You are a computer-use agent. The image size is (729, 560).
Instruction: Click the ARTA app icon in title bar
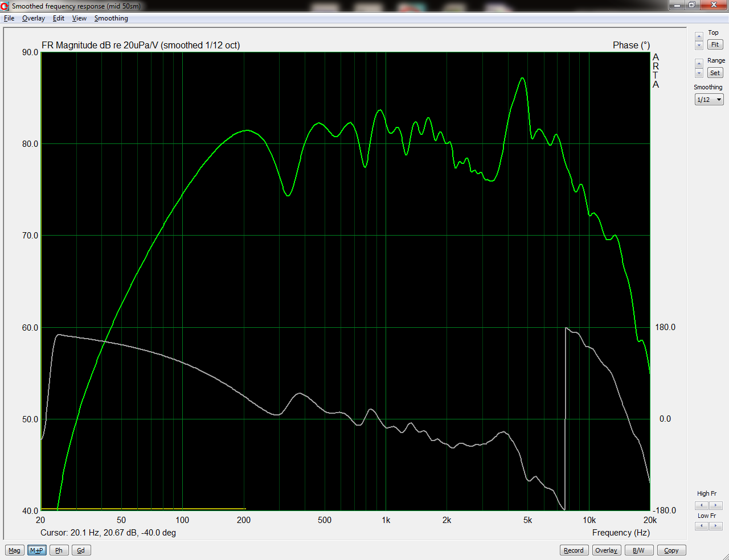[x=5, y=6]
